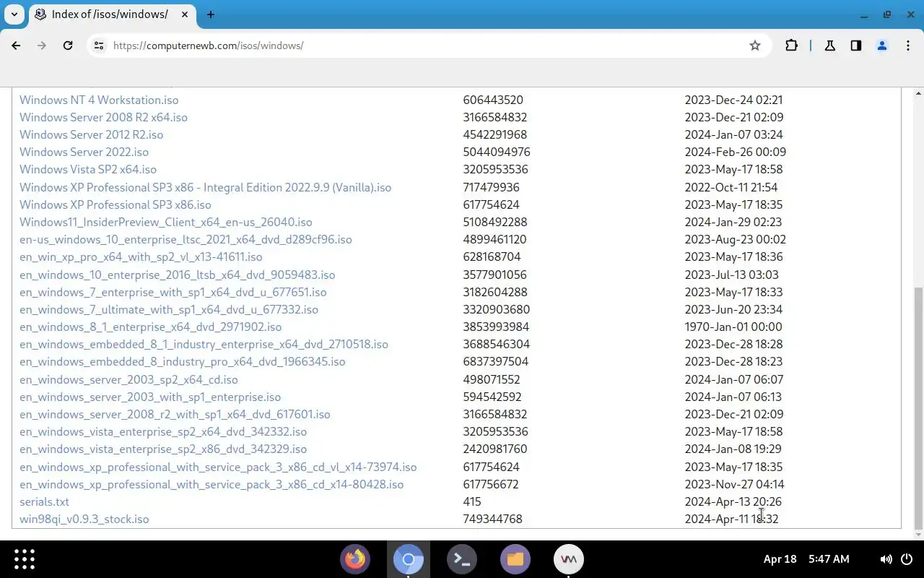Screen dimensions: 924x578
Task: Select date 2024-Feb-26 00:09
Action: coord(736,152)
